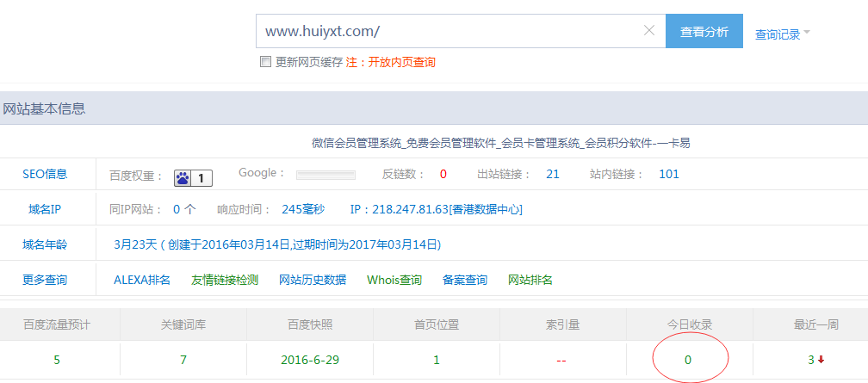Screen dimensions: 868x383
Task: Click the 百度快照 column header
Action: point(310,324)
